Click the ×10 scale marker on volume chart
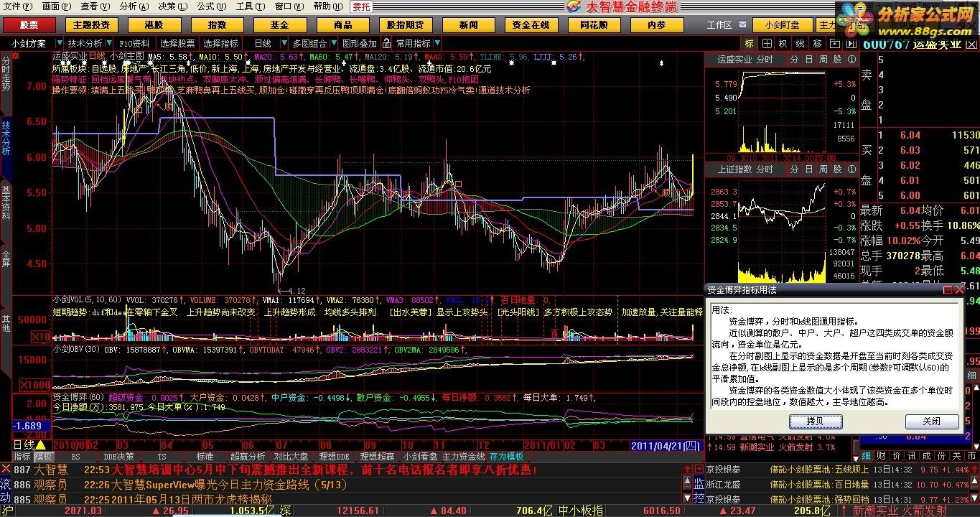Viewport: 980px width, 517px height. 41,337
